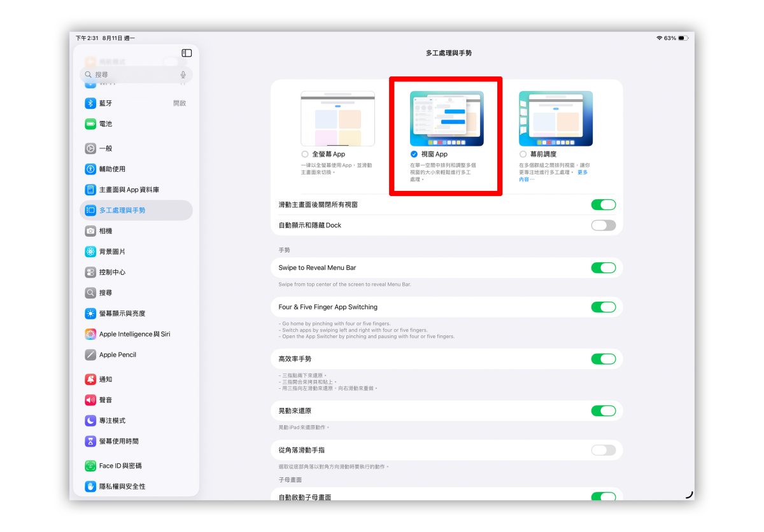Image resolution: width=764 pixels, height=532 pixels.
Task: Toggle Swipe to Reveal Menu Bar switch
Action: point(604,268)
